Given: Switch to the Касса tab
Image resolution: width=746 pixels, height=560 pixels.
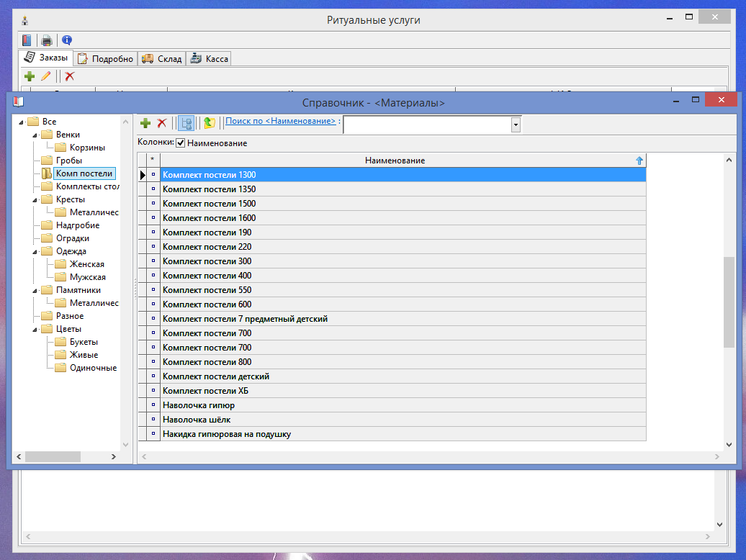Looking at the screenshot, I should tap(209, 58).
